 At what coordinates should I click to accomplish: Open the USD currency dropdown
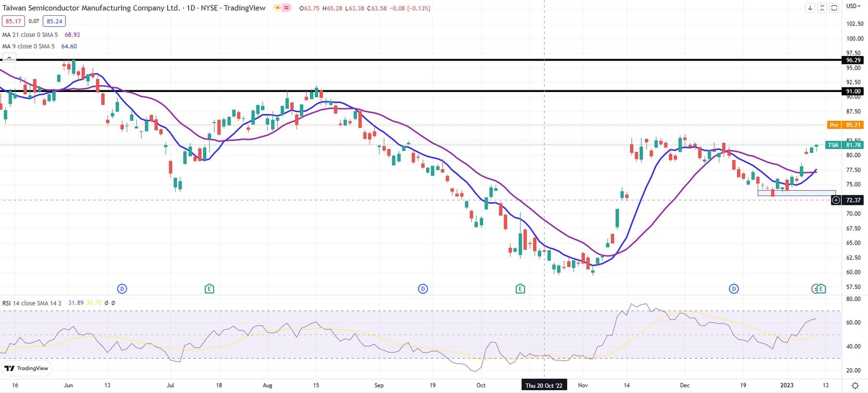(x=853, y=6)
